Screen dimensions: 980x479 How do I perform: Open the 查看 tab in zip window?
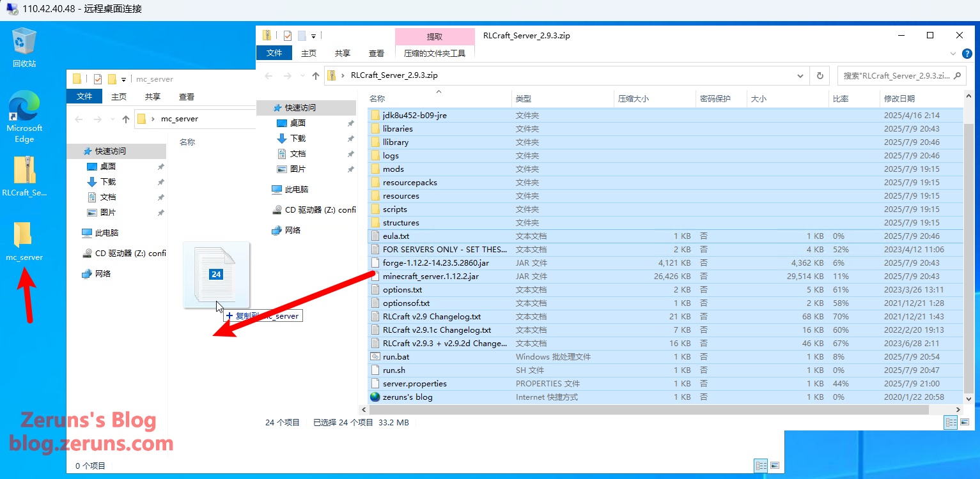pos(377,54)
